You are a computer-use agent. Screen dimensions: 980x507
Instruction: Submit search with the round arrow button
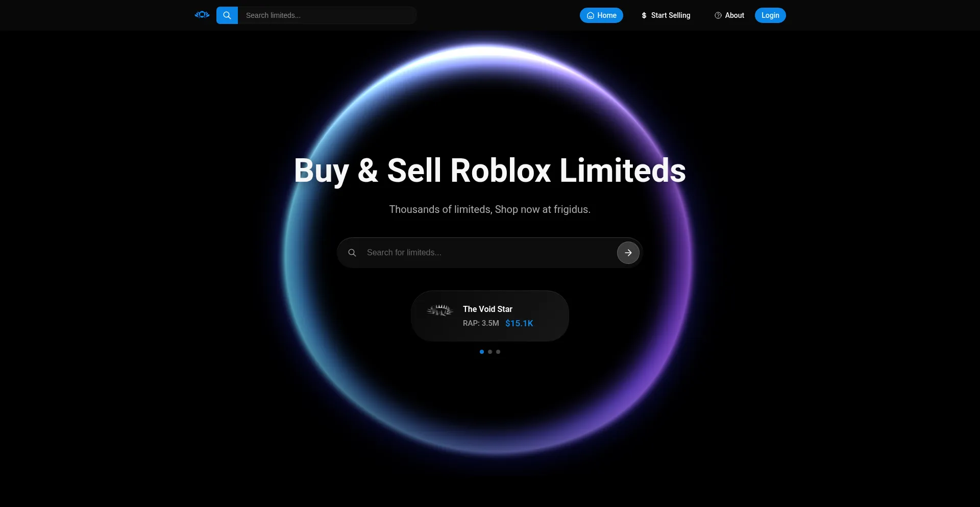point(628,253)
